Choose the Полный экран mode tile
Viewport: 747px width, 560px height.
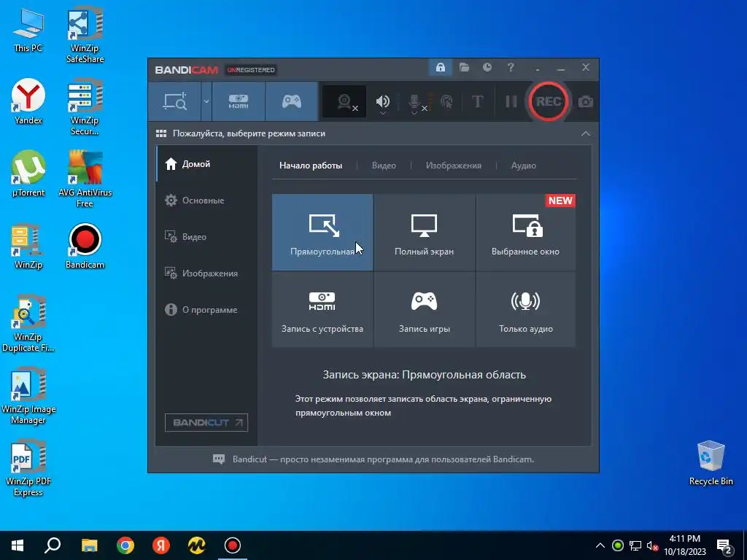point(424,232)
